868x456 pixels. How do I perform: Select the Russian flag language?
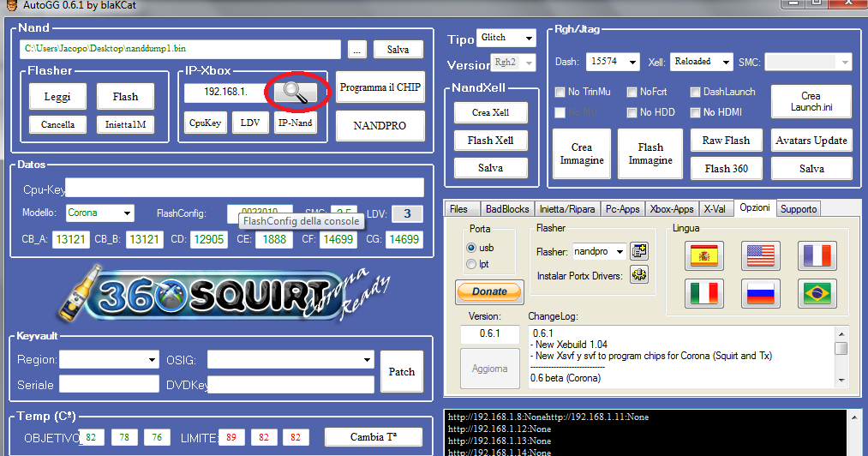click(761, 293)
